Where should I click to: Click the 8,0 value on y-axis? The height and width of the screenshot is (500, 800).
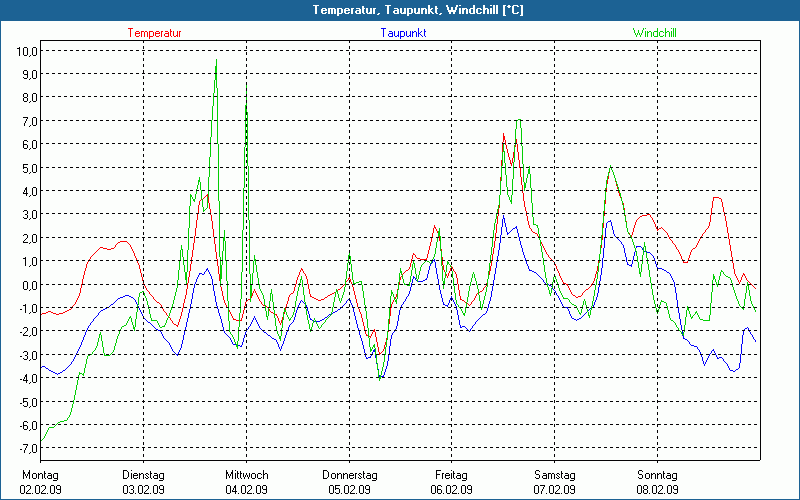click(30, 97)
